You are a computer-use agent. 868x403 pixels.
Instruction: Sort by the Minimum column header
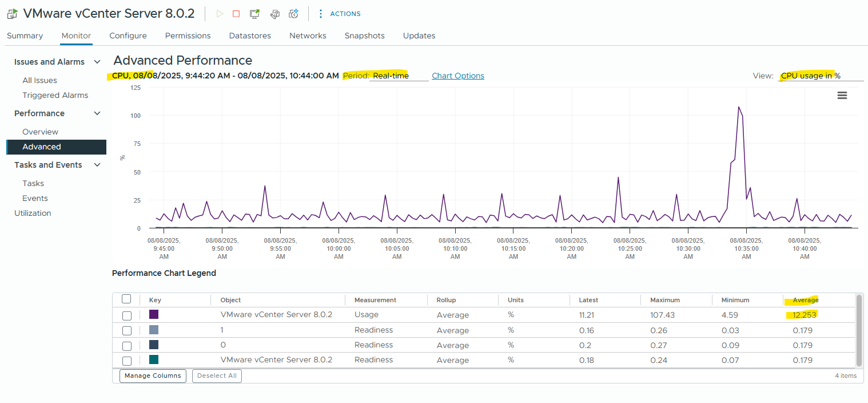click(x=735, y=300)
